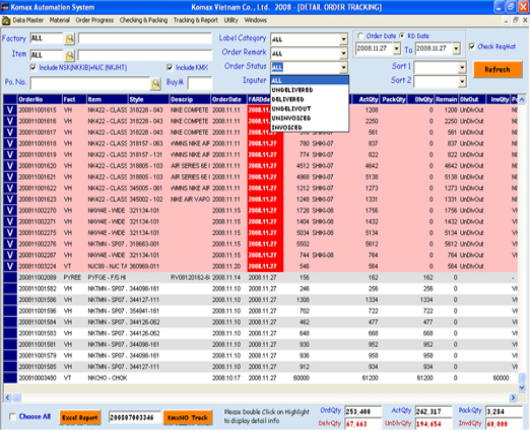Open the Data Master menu
The height and width of the screenshot is (430, 530).
(28, 20)
